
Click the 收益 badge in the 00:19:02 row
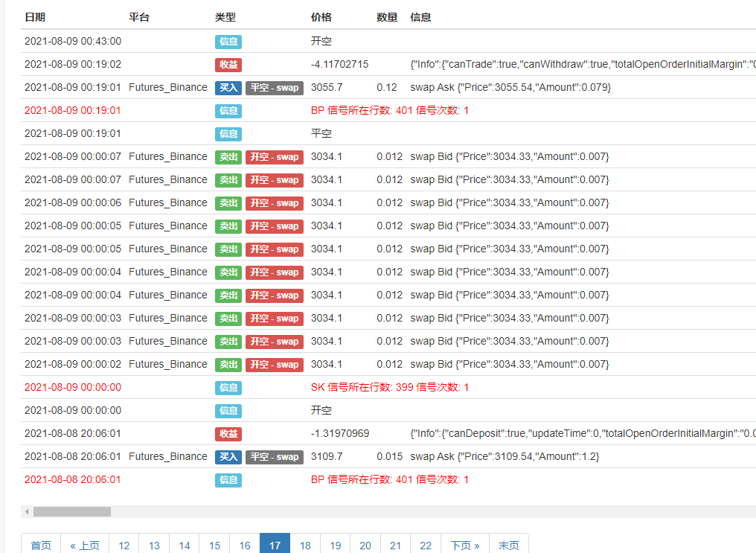pyautogui.click(x=228, y=65)
